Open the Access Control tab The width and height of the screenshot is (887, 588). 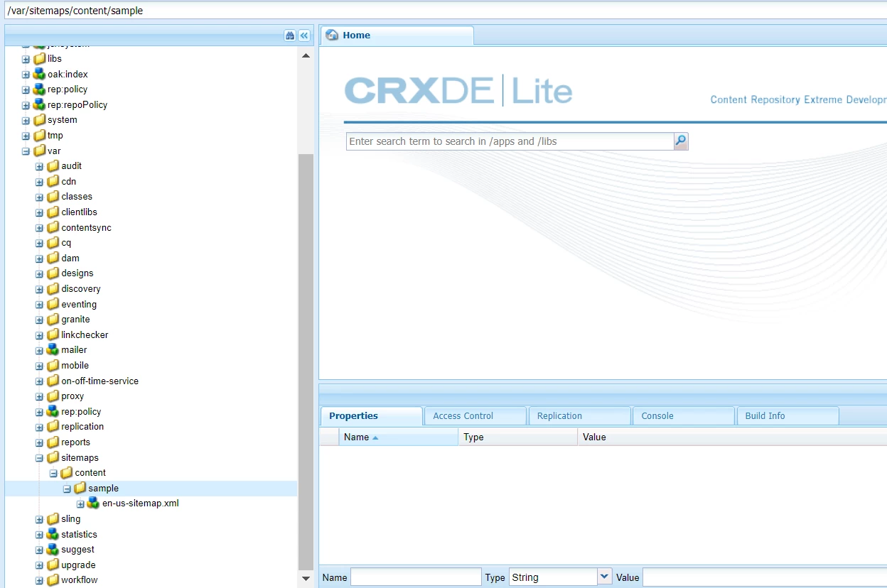point(475,416)
